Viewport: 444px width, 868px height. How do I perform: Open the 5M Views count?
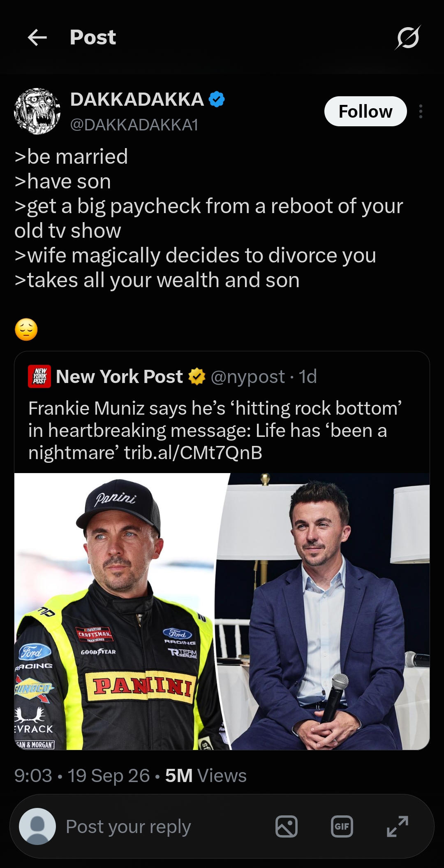click(x=206, y=775)
